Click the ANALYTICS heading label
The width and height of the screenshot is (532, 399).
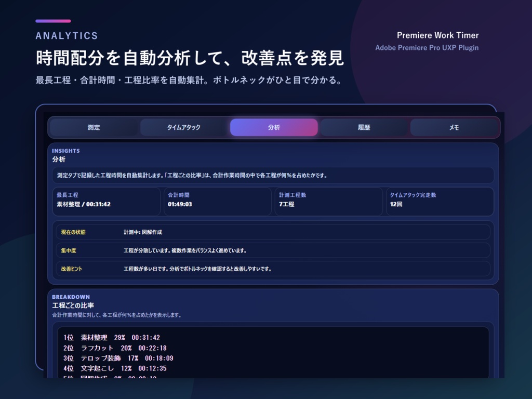tap(67, 36)
